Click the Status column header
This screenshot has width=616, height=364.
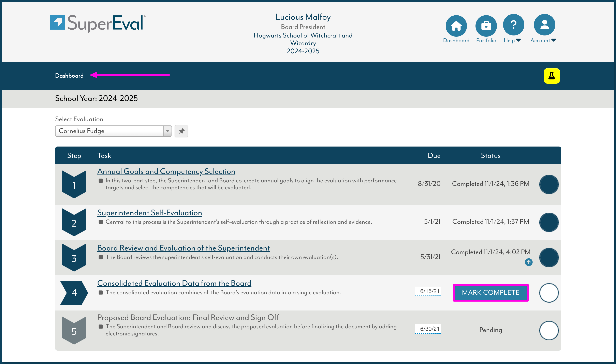[490, 155]
